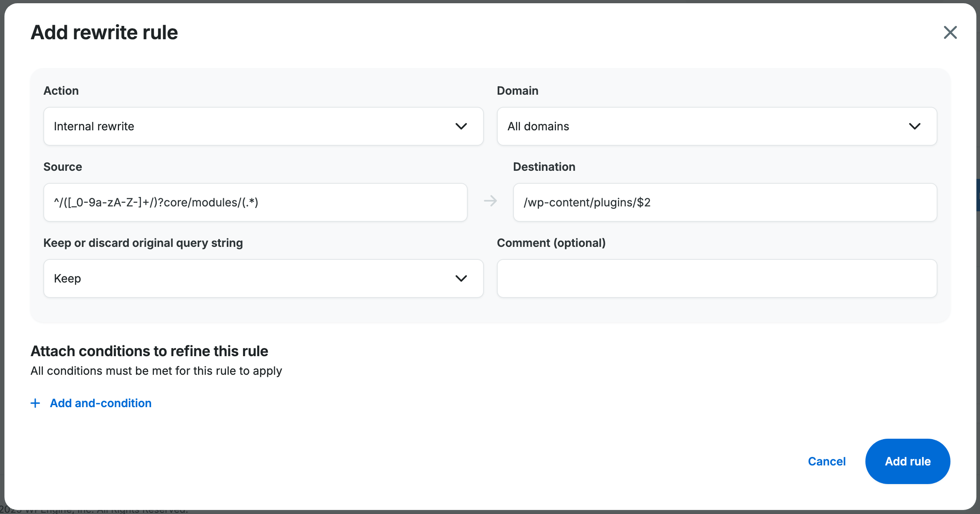
Task: Click the Destination field label
Action: pyautogui.click(x=544, y=167)
